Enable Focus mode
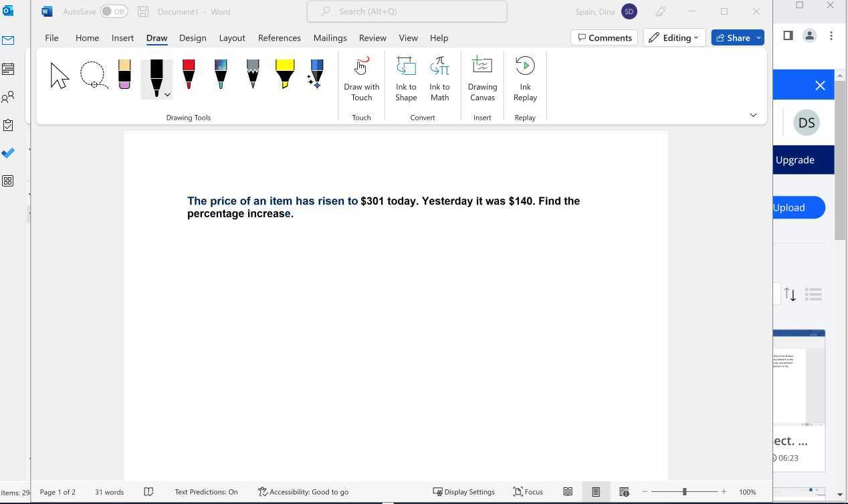 (528, 492)
